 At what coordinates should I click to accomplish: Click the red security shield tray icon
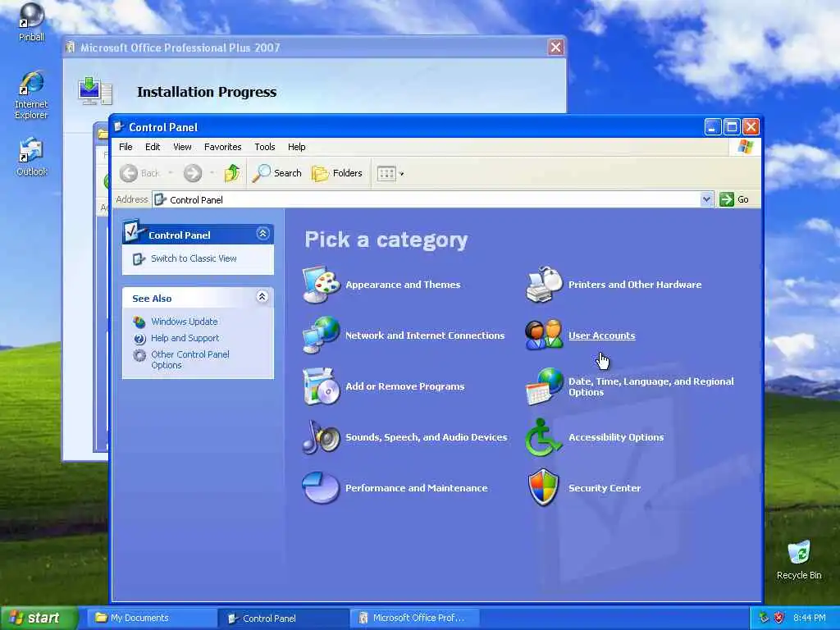[x=779, y=618]
